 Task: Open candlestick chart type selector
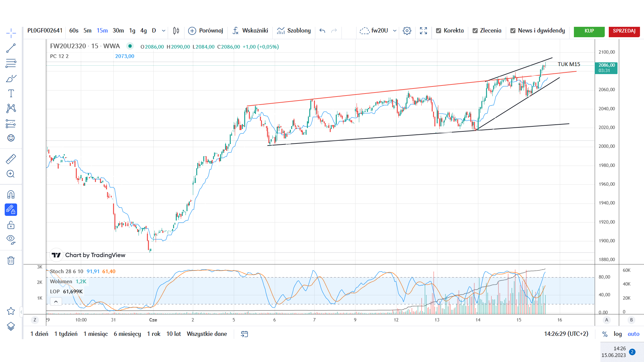176,31
